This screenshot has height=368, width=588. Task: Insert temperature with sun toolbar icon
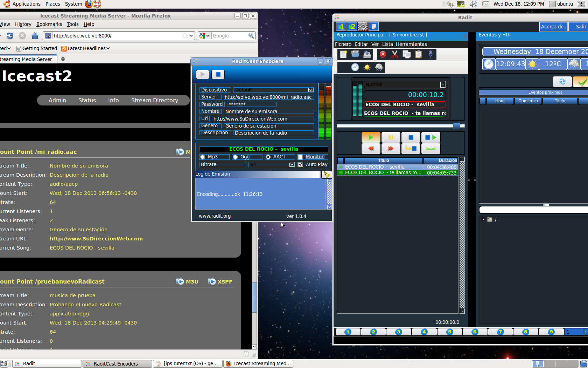[367, 67]
